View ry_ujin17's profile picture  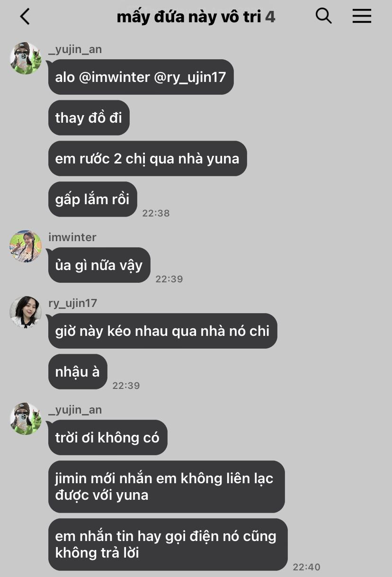click(26, 312)
